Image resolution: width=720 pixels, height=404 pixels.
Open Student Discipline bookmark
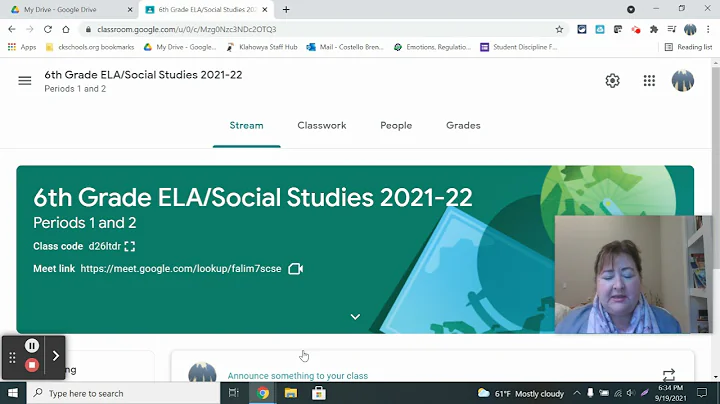click(518, 47)
